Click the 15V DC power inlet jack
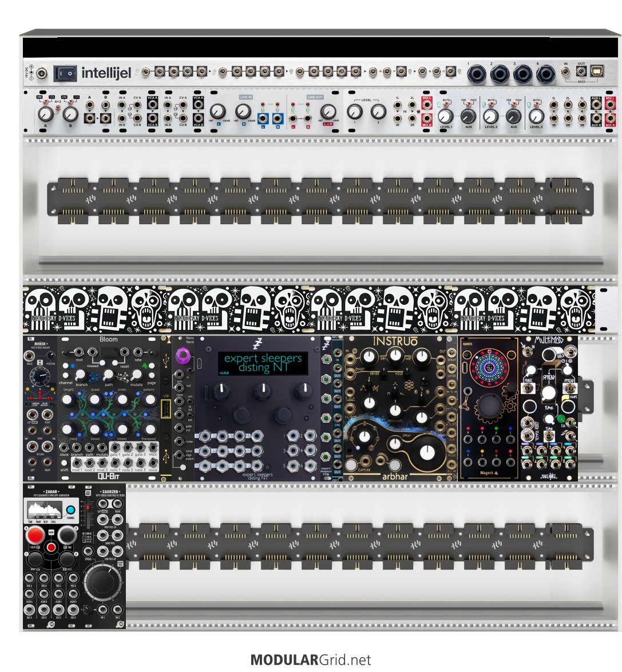 42,74
